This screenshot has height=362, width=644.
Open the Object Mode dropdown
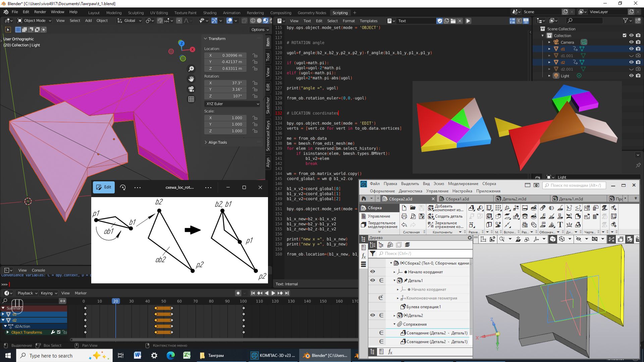(34, 21)
